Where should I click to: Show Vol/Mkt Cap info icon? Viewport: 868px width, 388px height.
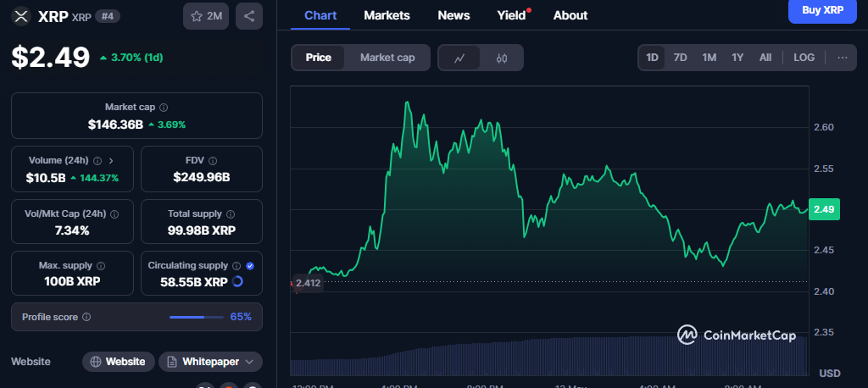coord(114,213)
